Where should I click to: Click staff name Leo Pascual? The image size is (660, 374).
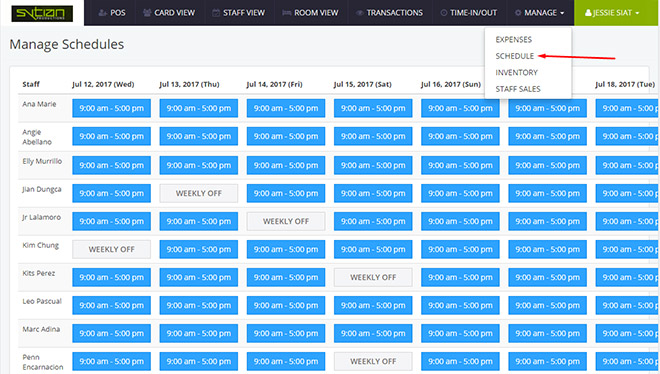pyautogui.click(x=42, y=301)
